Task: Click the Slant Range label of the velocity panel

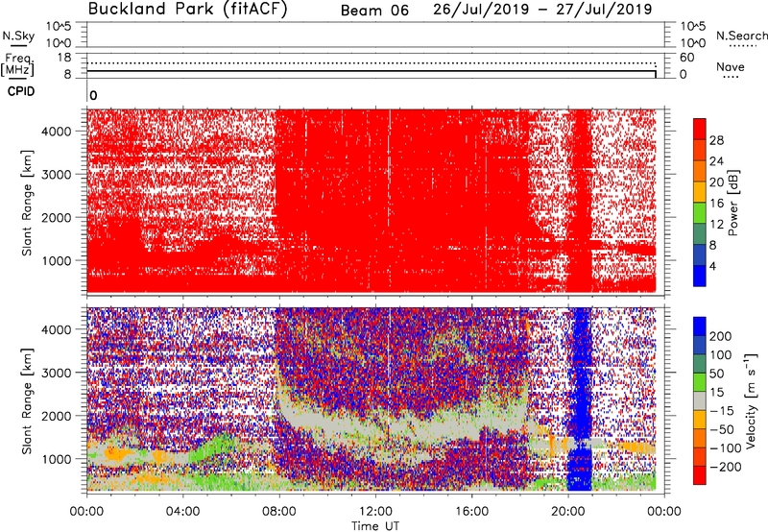Action: coord(27,401)
